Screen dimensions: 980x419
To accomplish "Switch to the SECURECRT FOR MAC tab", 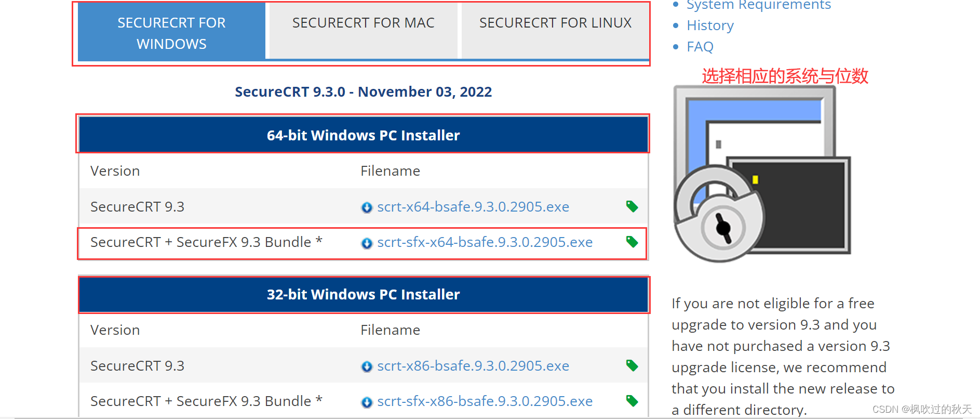I will 363,22.
